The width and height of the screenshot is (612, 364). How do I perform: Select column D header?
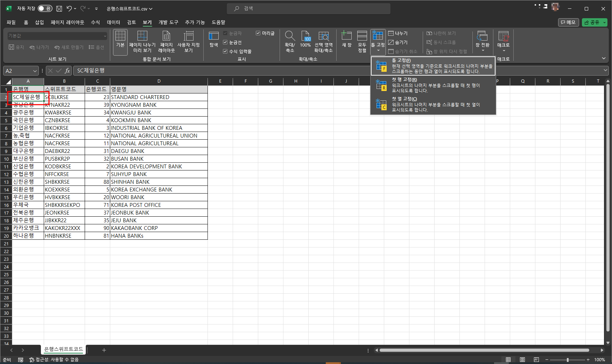(x=159, y=81)
